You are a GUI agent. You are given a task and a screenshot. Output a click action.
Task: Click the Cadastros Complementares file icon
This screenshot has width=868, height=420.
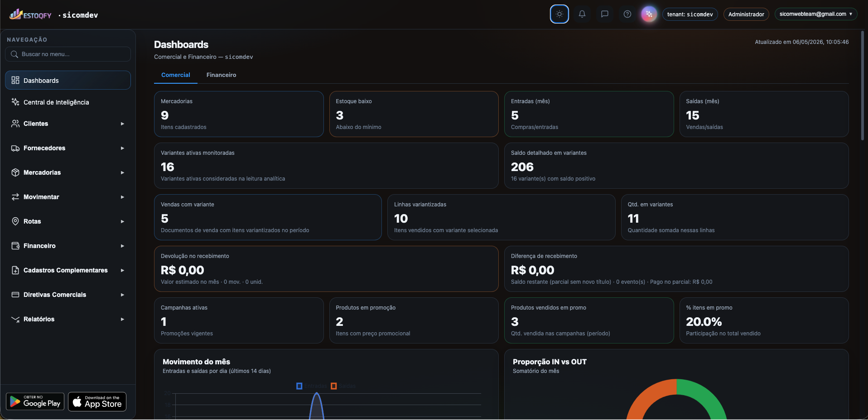tap(15, 270)
